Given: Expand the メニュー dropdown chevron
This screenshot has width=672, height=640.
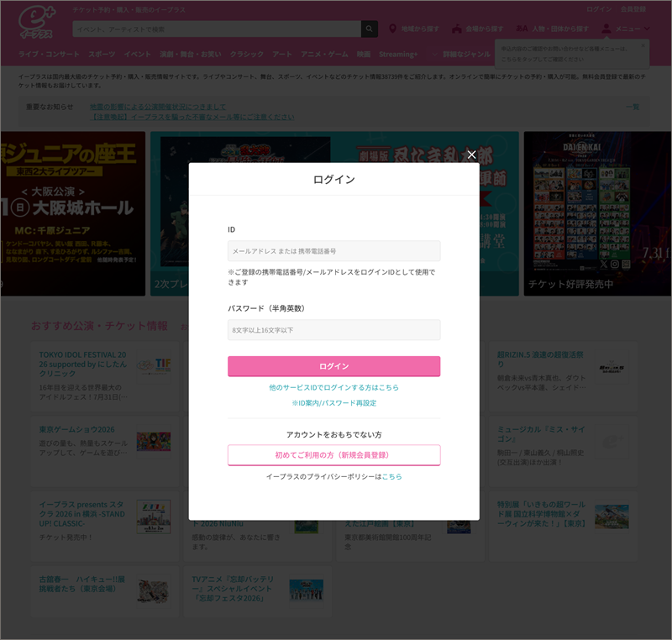Looking at the screenshot, I should [x=647, y=29].
